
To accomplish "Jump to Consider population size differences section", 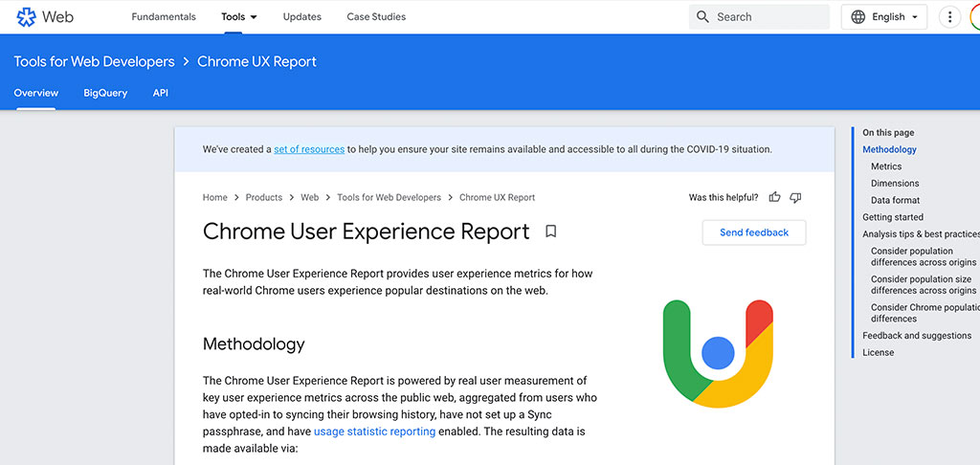I will tap(924, 284).
